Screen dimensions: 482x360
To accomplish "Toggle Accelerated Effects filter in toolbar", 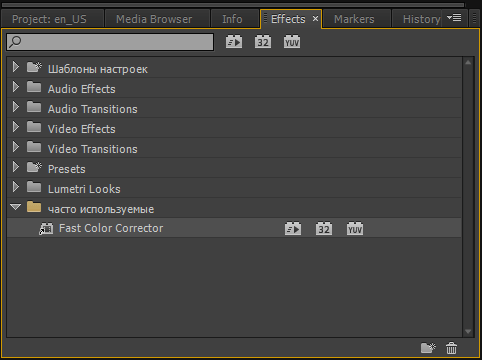I will [234, 42].
